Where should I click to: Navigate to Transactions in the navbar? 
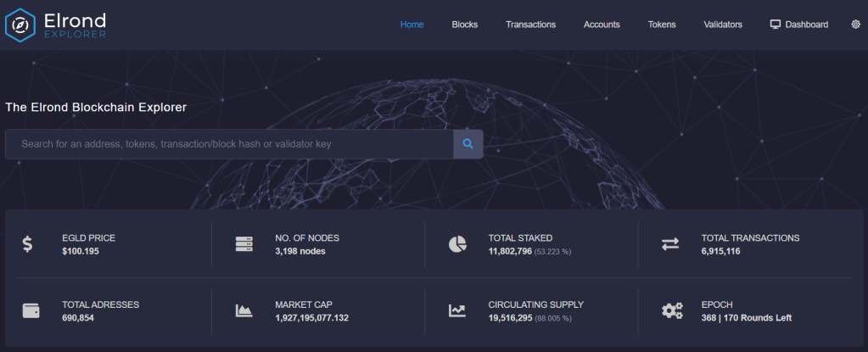[530, 25]
